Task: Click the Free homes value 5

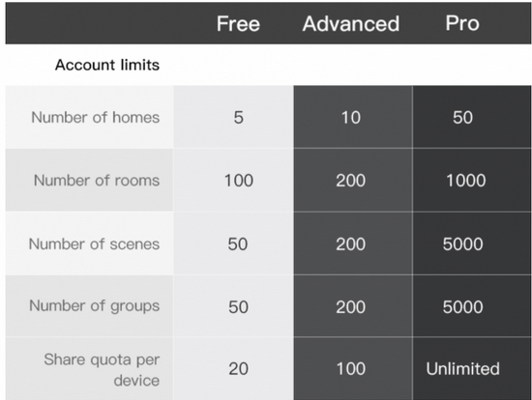Action: click(x=239, y=118)
